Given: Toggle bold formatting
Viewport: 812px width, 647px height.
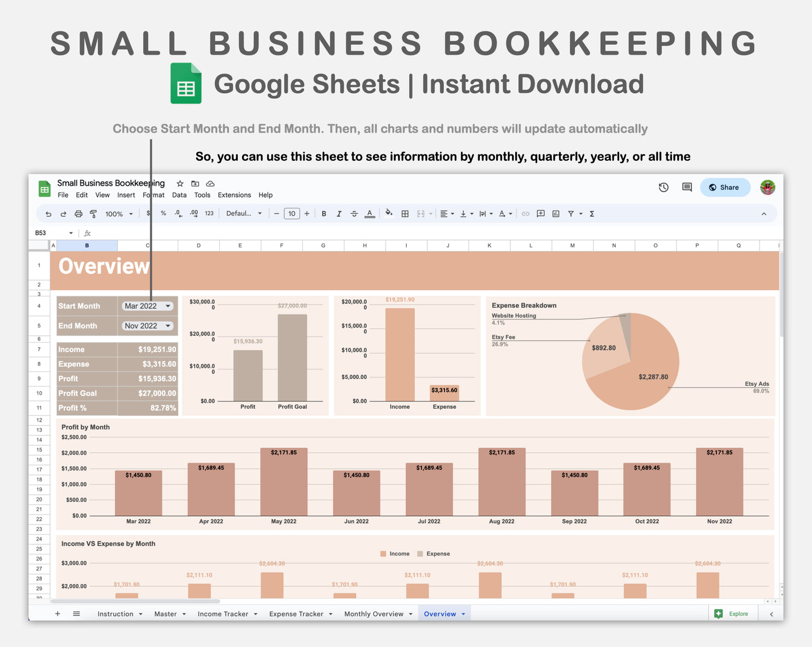Looking at the screenshot, I should [x=324, y=213].
